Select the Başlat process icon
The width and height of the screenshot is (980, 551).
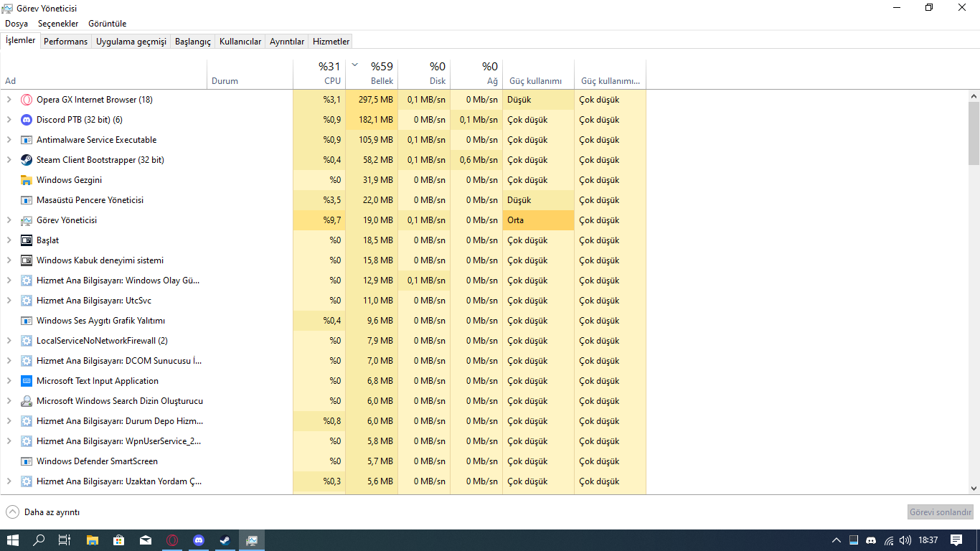27,240
